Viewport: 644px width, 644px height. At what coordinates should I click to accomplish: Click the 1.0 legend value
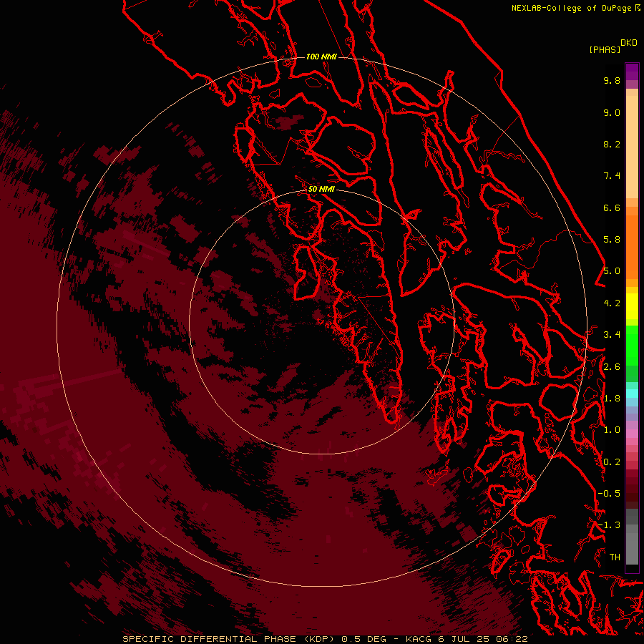point(612,430)
